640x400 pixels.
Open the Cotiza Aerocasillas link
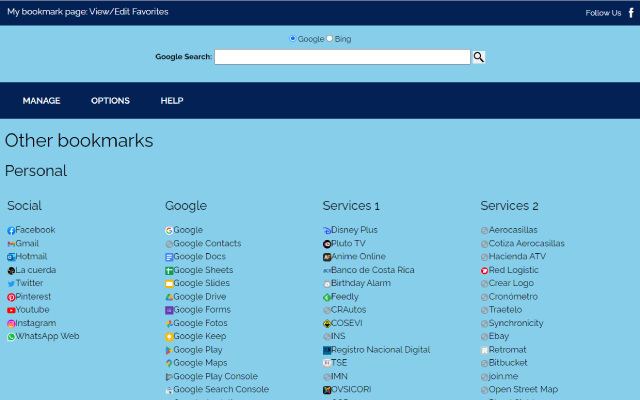coord(527,244)
